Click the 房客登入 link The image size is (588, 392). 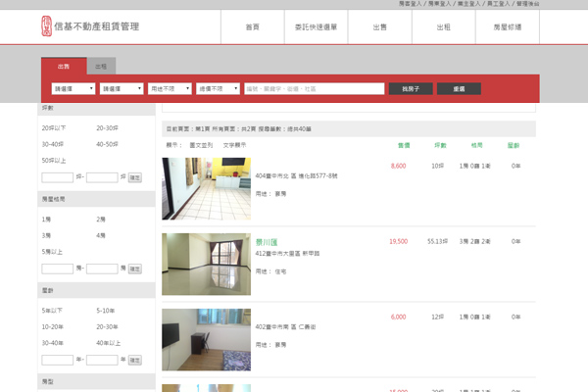pyautogui.click(x=410, y=4)
